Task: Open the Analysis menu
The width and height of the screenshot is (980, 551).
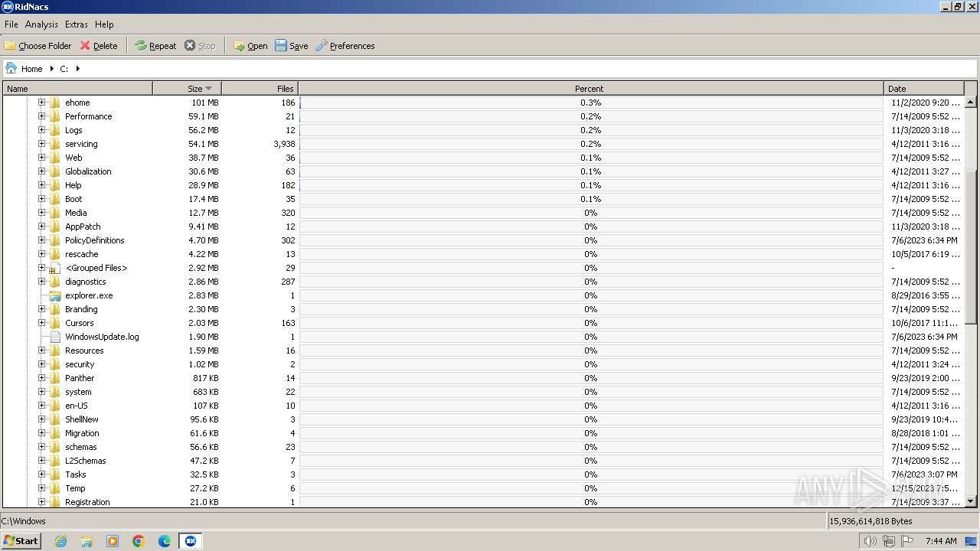Action: 41,24
